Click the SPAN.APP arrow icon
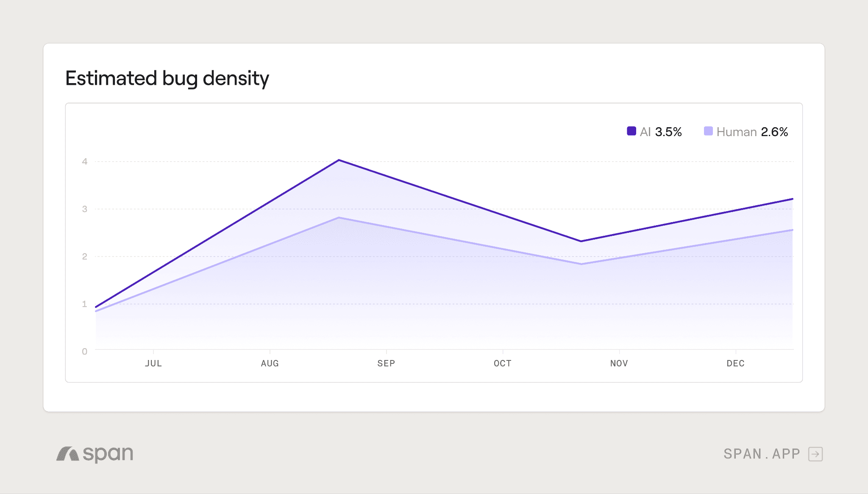This screenshot has height=494, width=868. [x=815, y=454]
